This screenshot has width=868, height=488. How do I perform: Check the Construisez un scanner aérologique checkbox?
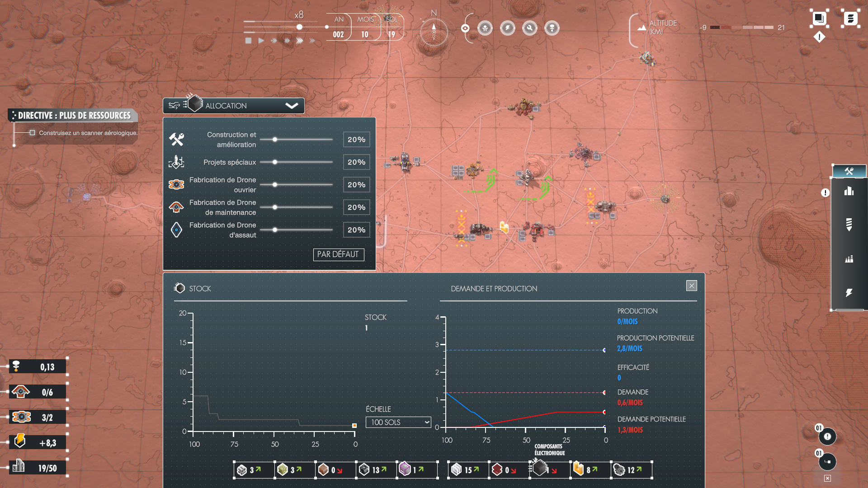tap(32, 133)
